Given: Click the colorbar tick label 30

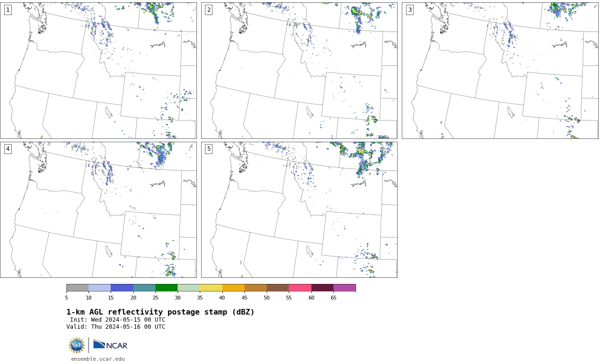Looking at the screenshot, I should (x=178, y=298).
